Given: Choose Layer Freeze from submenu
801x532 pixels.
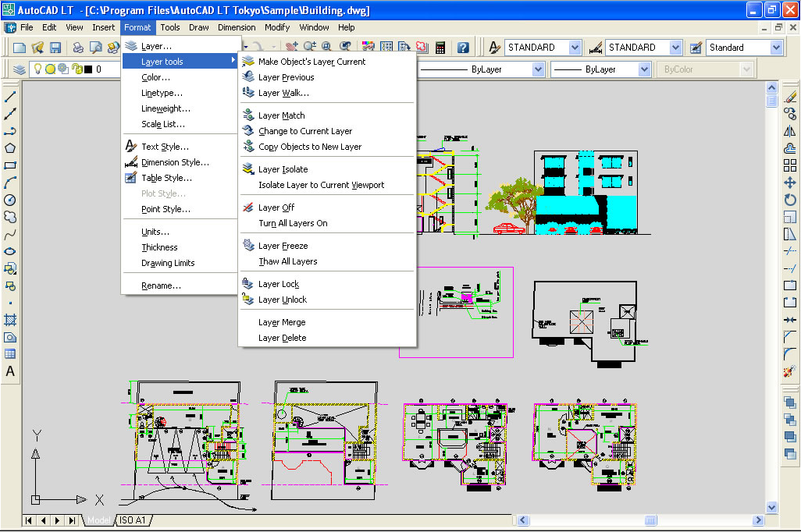Looking at the screenshot, I should [327, 246].
